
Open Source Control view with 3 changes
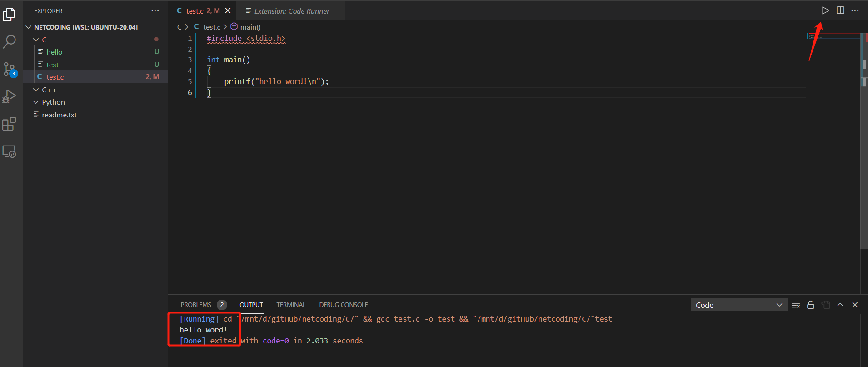[x=10, y=70]
